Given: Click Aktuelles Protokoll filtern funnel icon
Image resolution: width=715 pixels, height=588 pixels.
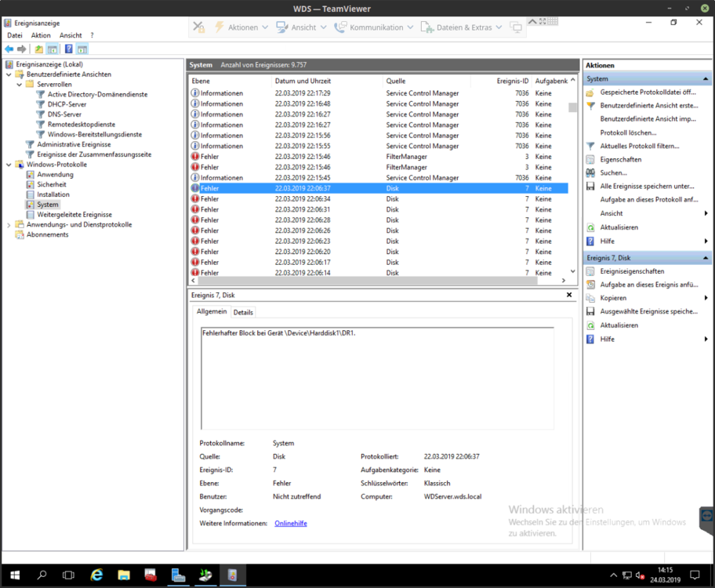Looking at the screenshot, I should tap(591, 146).
